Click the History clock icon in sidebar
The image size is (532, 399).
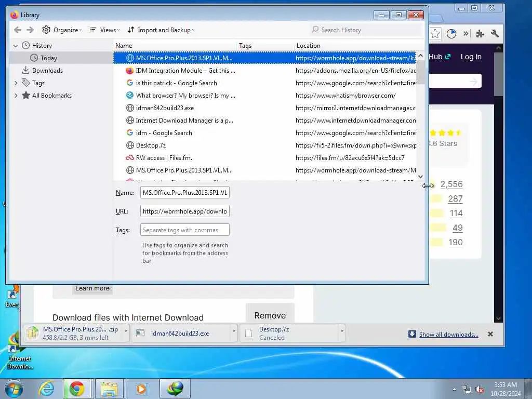tap(26, 45)
